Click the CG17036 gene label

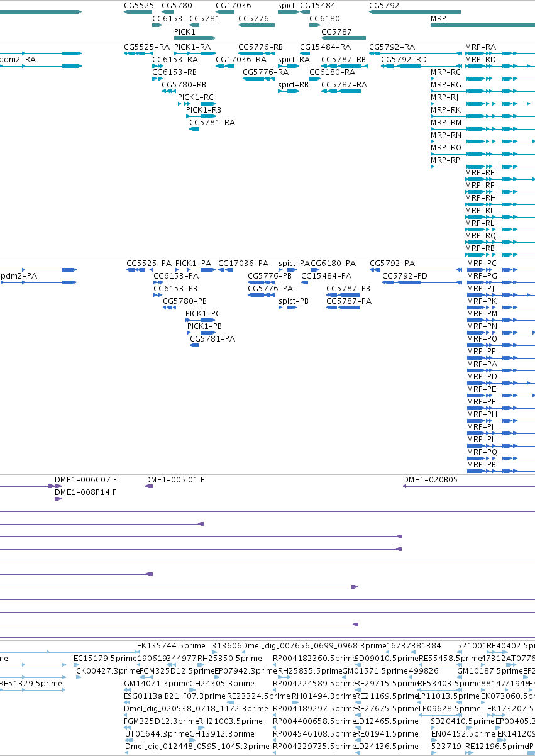pyautogui.click(x=233, y=6)
